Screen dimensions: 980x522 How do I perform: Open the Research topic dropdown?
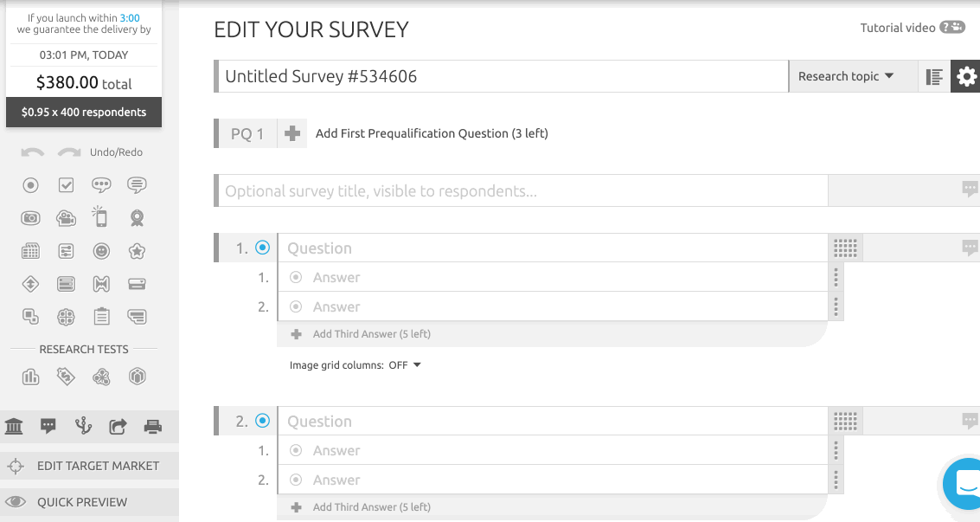click(844, 77)
